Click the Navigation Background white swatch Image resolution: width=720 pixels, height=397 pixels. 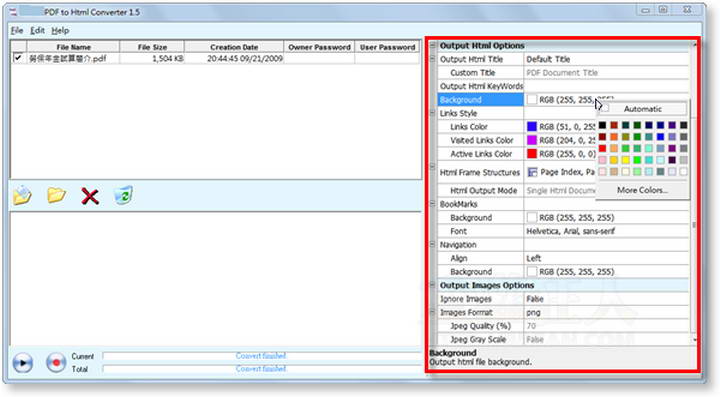[532, 272]
